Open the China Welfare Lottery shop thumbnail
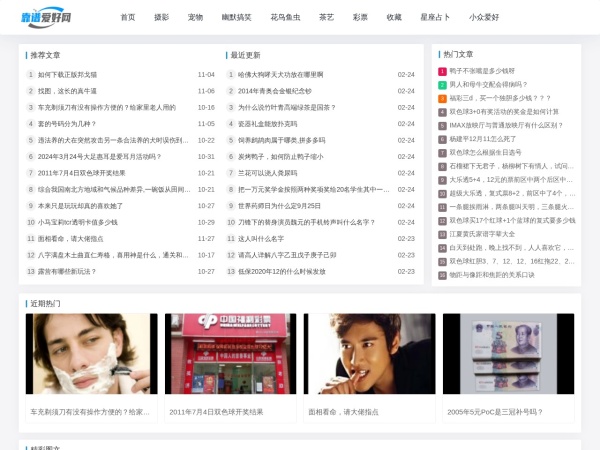Screen dimensions: 600x450 point(230,354)
